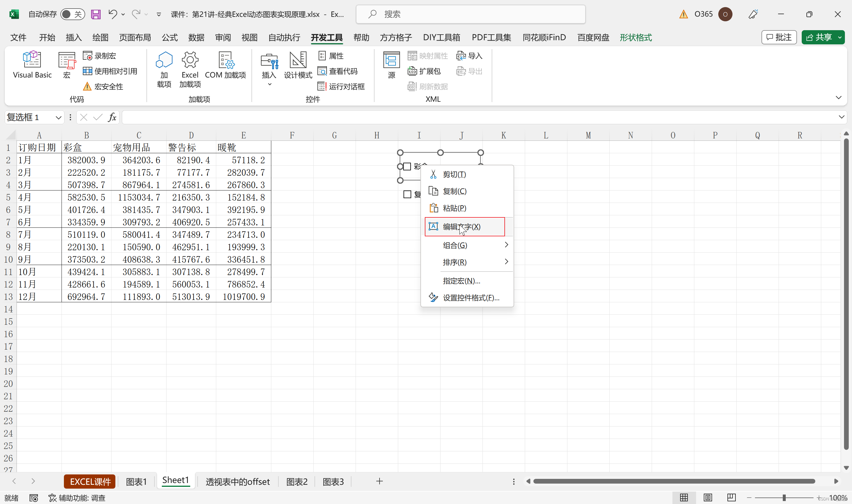Screen dimensions: 852x504
Task: Click the warning triangle icon near O365
Action: tap(683, 14)
